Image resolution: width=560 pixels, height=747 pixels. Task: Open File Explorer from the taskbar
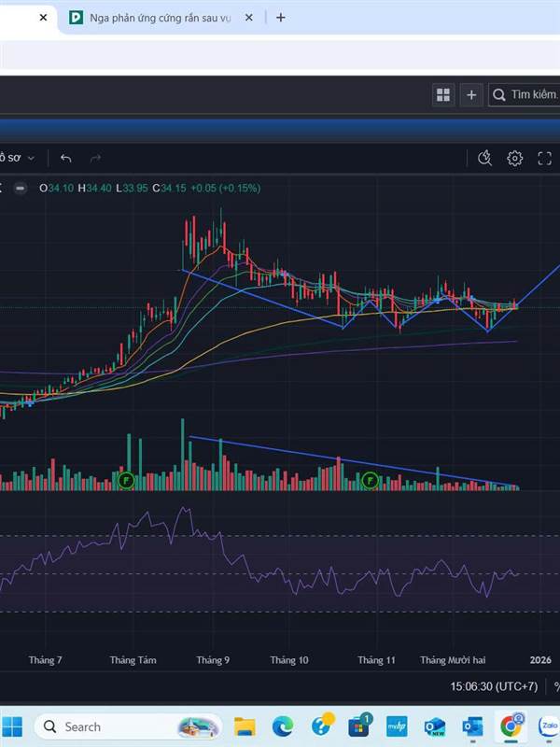(x=245, y=726)
